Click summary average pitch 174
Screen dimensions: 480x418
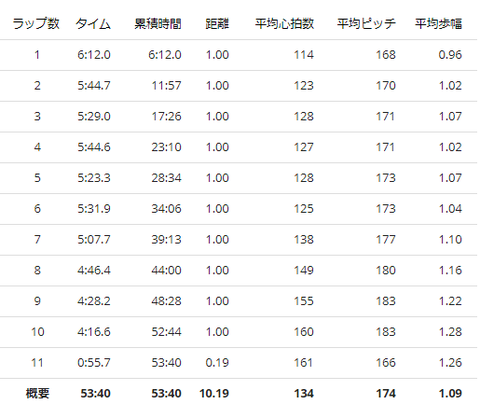pos(386,393)
